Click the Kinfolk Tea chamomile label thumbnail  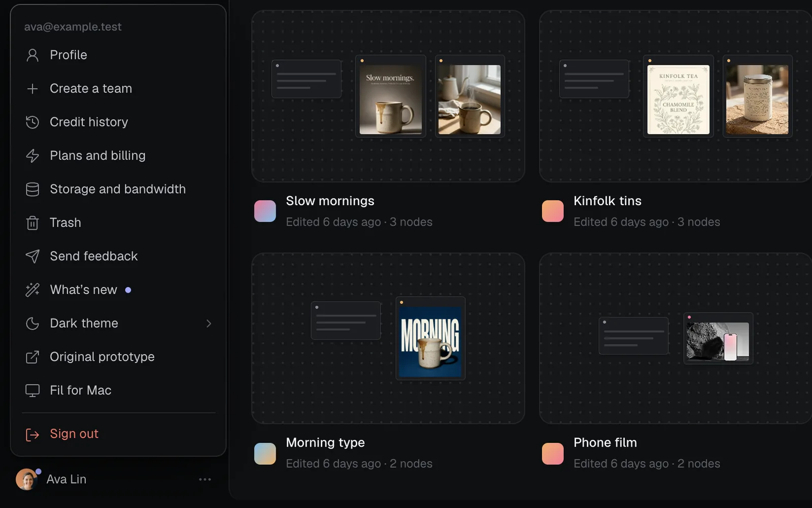(678, 97)
